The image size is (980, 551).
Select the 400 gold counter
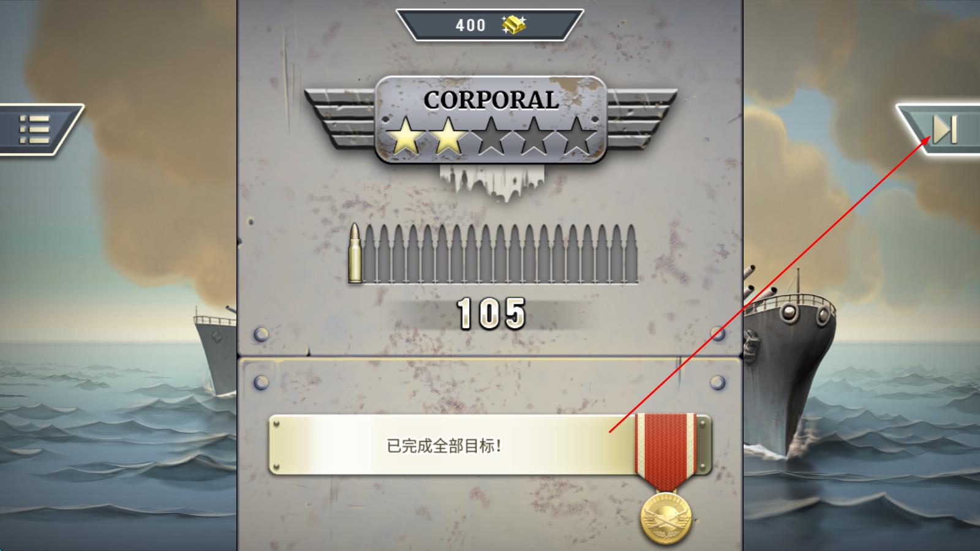[489, 25]
